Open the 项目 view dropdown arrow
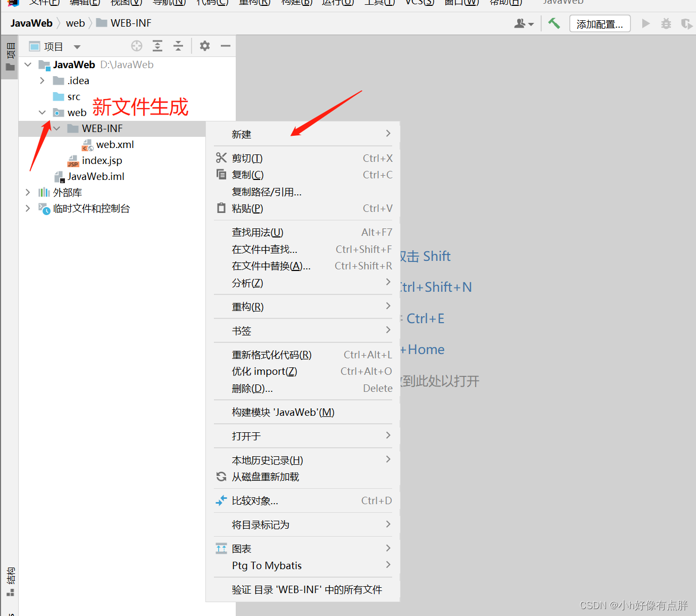Viewport: 696px width, 616px height. tap(77, 46)
